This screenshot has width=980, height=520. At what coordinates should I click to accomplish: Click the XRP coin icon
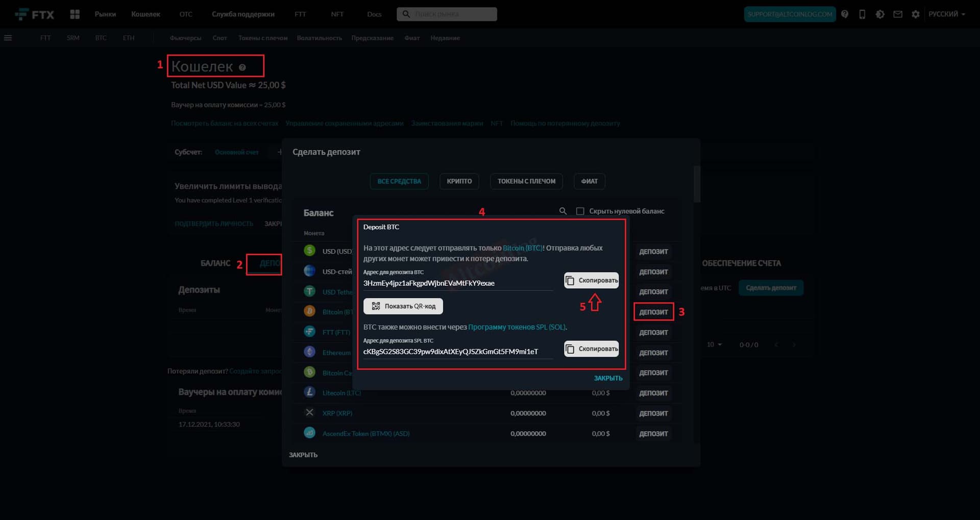point(309,412)
